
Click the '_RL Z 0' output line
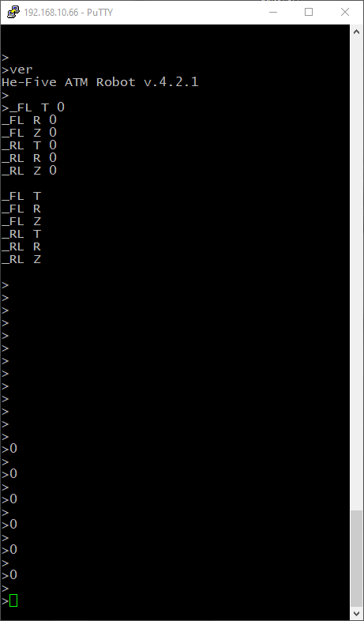click(29, 171)
